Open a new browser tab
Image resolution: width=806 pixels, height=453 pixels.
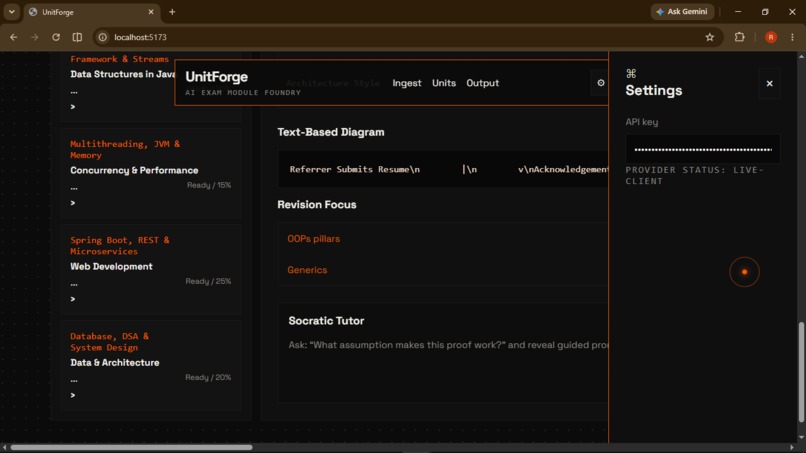click(172, 12)
